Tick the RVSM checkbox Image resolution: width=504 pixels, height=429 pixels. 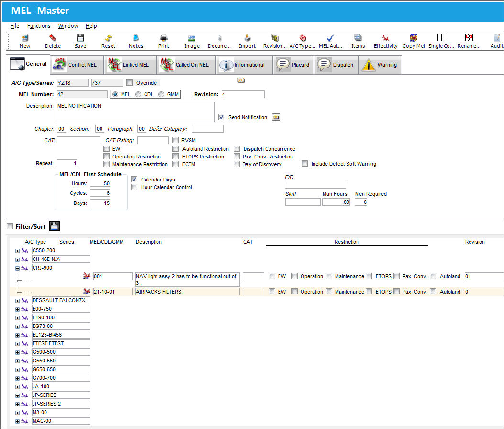click(x=176, y=140)
